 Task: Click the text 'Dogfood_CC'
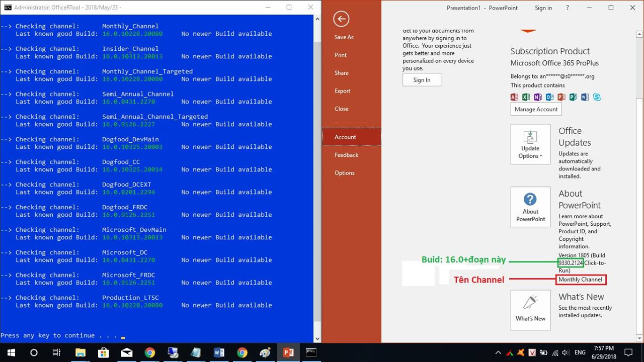pos(121,162)
